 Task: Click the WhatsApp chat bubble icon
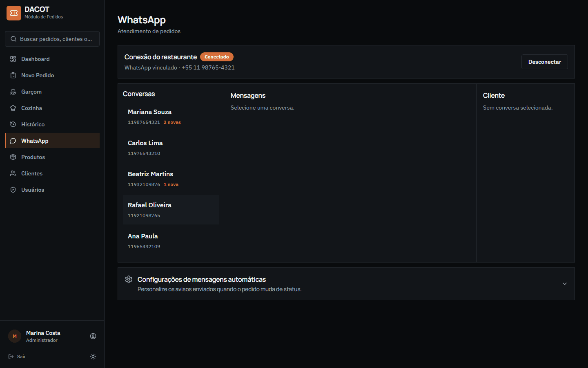tap(13, 141)
